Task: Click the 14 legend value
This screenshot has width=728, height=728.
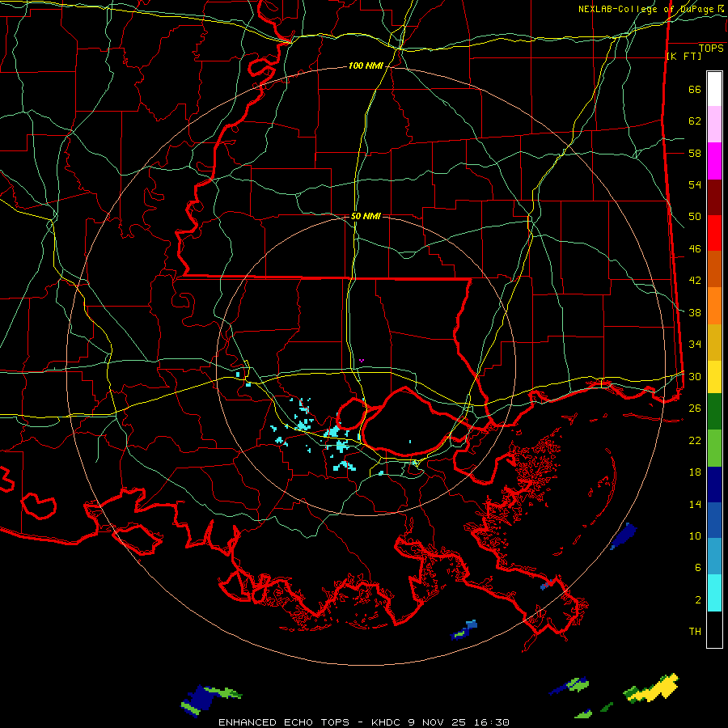Action: 695,504
